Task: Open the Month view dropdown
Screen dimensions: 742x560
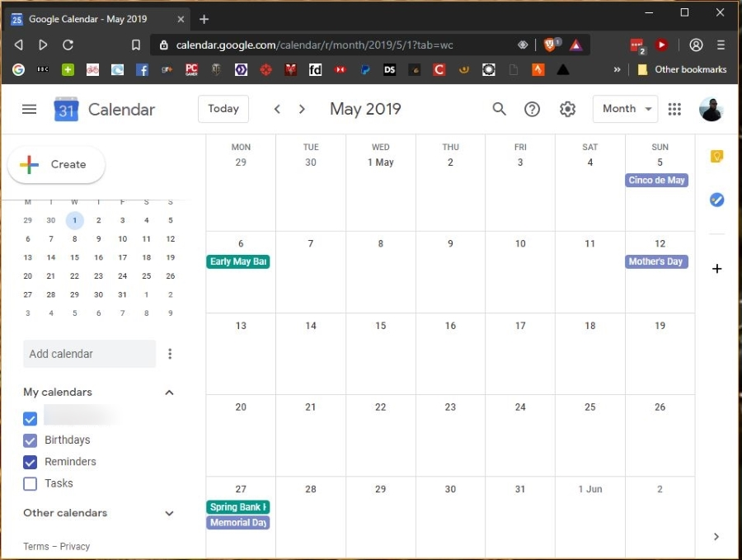Action: 625,109
